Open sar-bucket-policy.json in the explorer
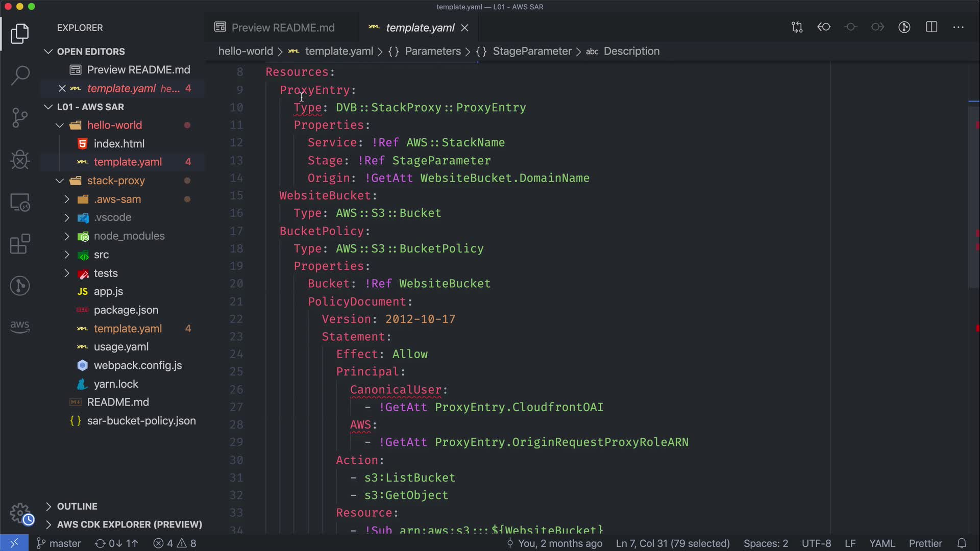 click(x=141, y=421)
